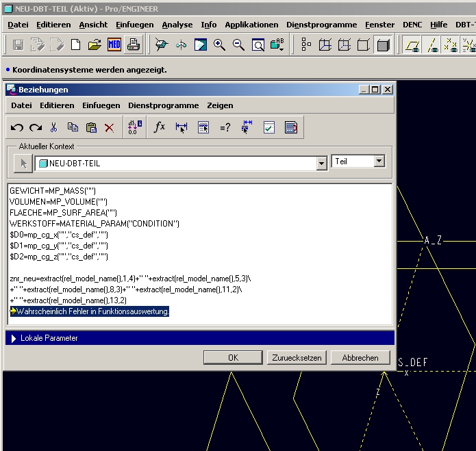Open the DENC menu
The image size is (476, 451).
[x=412, y=25]
